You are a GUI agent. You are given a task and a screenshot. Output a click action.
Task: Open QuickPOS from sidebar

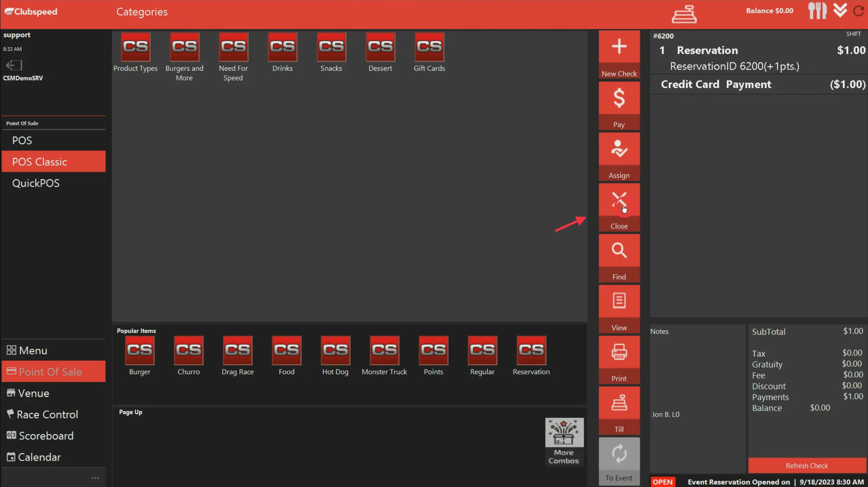[x=53, y=183]
